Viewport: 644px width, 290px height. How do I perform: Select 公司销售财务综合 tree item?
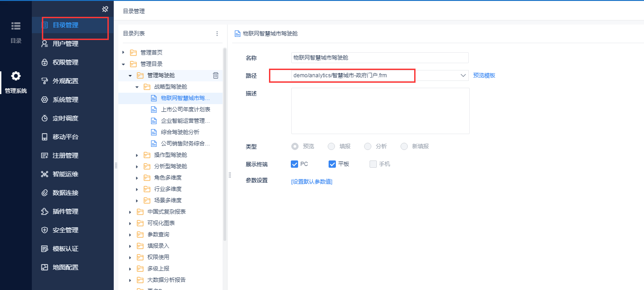tap(186, 144)
